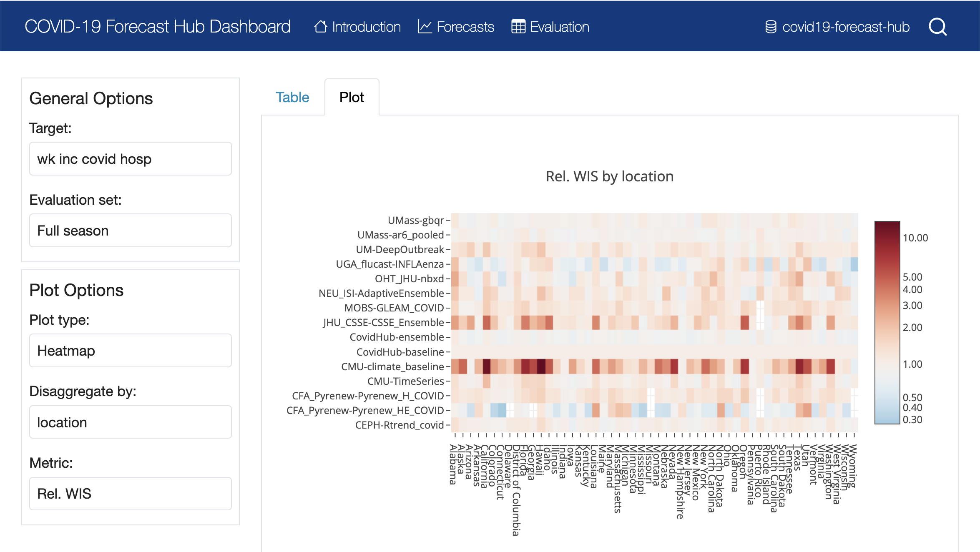This screenshot has width=980, height=552.
Task: Click COVID-19 Forecast Hub Dashboard title
Action: (158, 27)
